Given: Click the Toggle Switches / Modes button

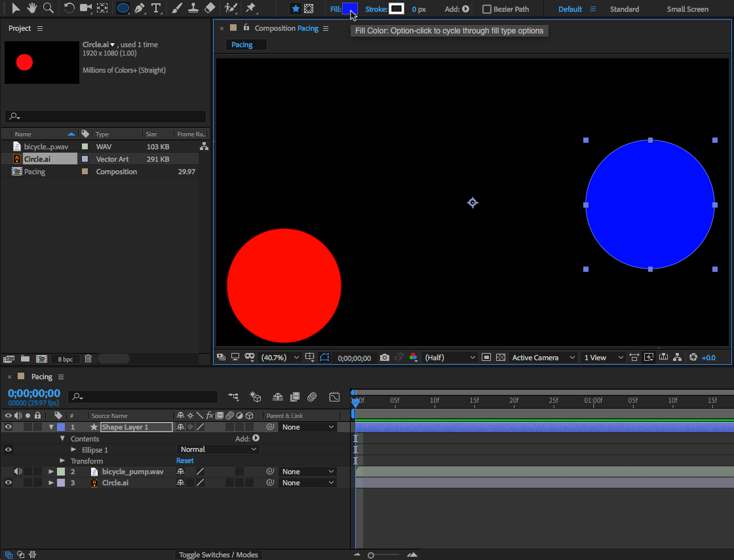Looking at the screenshot, I should pos(219,555).
